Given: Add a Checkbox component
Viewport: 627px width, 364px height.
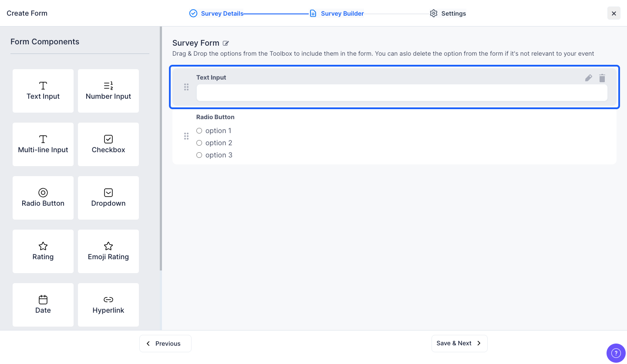Looking at the screenshot, I should tap(108, 144).
